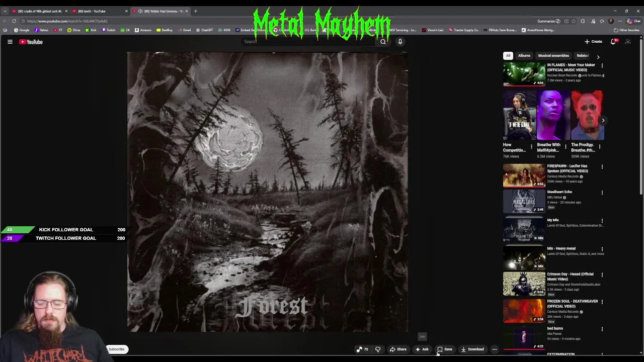Click the Ask button
Viewport: 644px width, 362px height.
(422, 349)
